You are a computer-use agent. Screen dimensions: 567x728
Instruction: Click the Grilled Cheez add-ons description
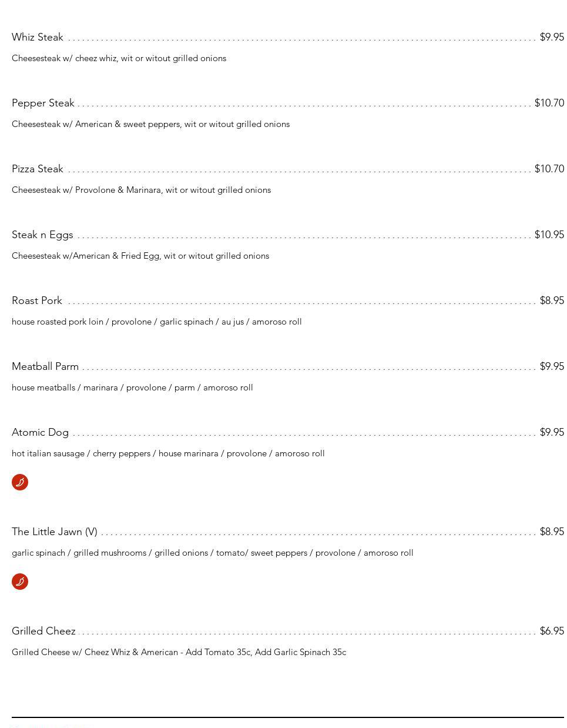(x=179, y=652)
